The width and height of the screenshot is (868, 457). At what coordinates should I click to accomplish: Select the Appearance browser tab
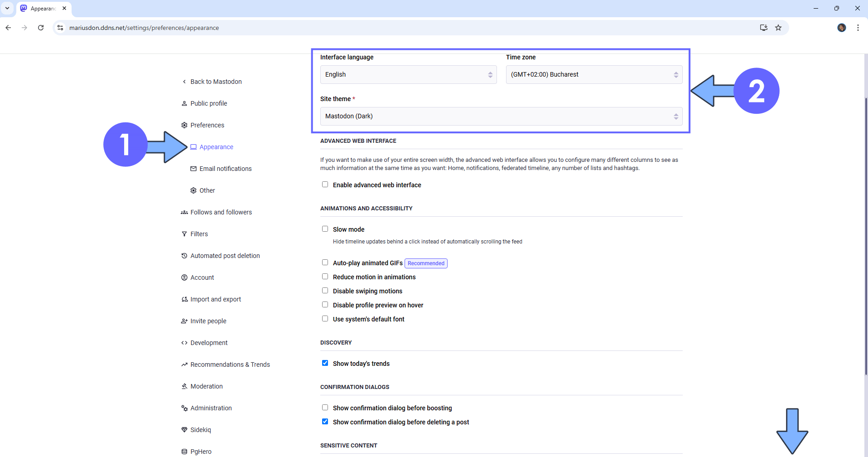tap(43, 8)
